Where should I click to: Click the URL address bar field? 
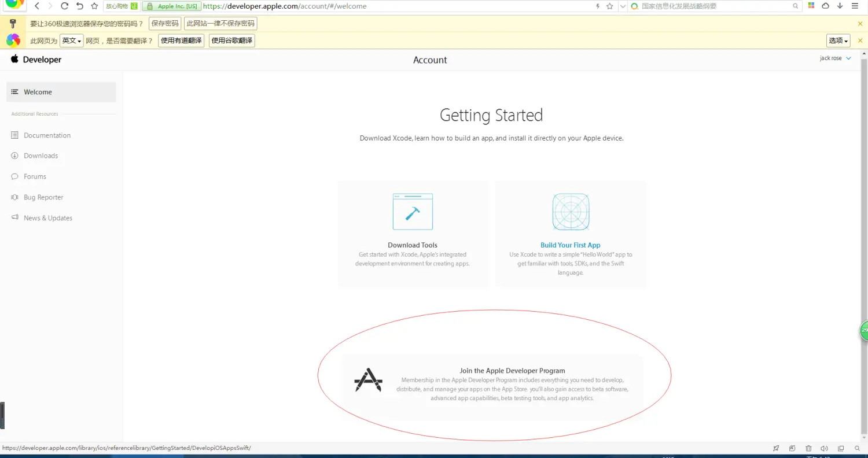399,6
